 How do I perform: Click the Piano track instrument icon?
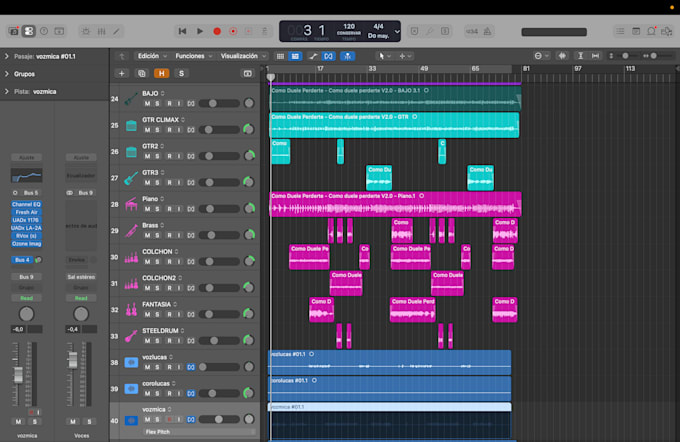pos(131,204)
